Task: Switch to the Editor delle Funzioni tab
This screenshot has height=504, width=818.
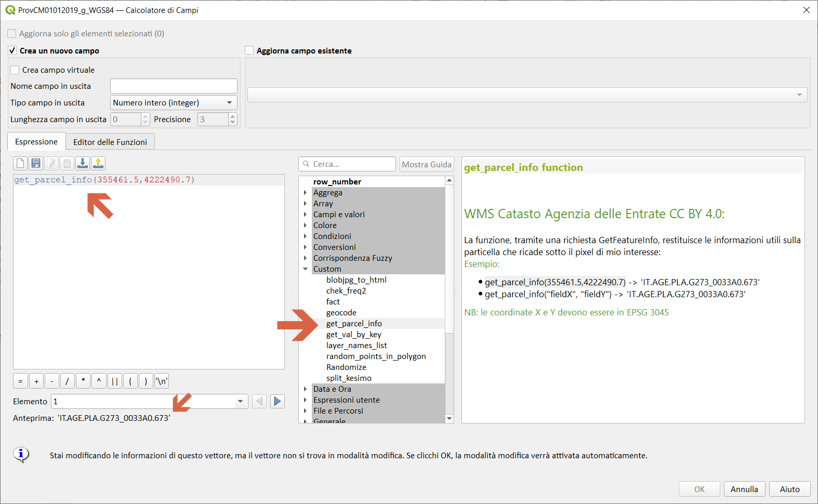Action: click(110, 142)
